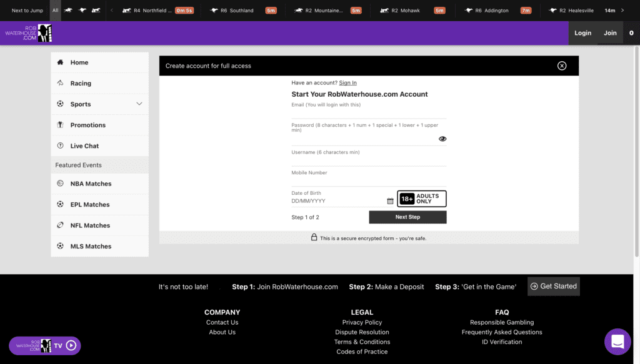
Task: Open the Contact Us footer link
Action: point(222,322)
